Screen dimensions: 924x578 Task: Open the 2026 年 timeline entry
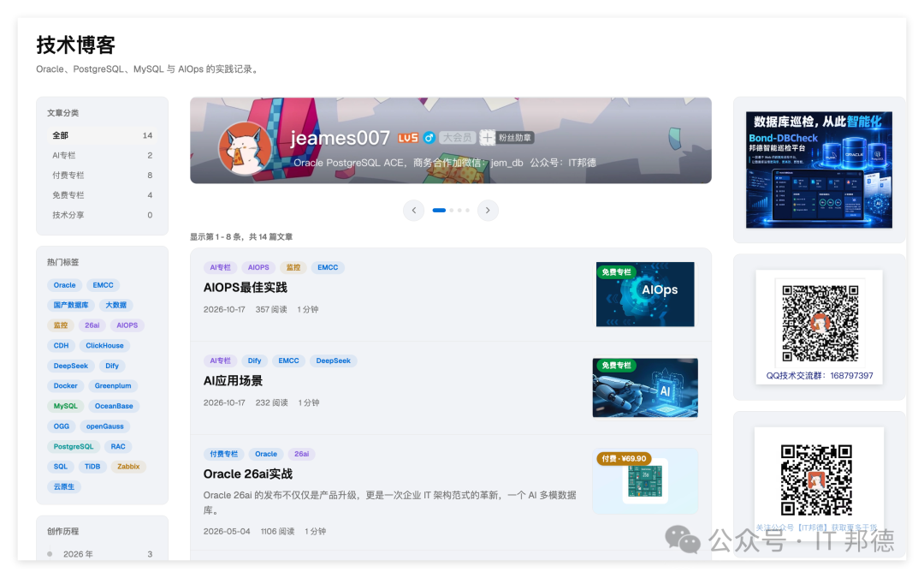point(102,554)
